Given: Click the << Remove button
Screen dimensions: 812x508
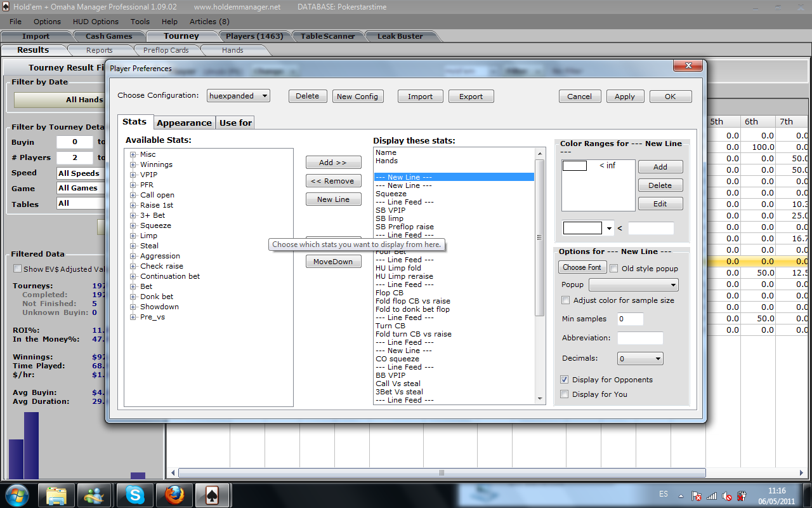Looking at the screenshot, I should pyautogui.click(x=334, y=181).
